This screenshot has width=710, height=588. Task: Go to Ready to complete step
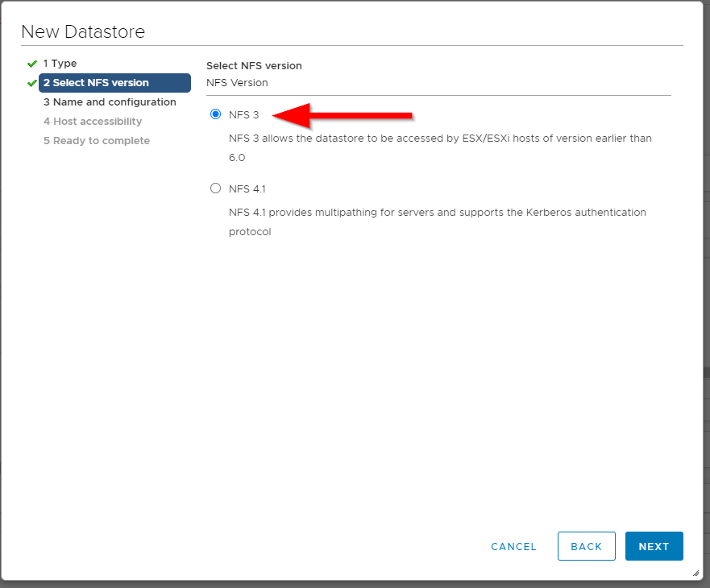tap(97, 141)
